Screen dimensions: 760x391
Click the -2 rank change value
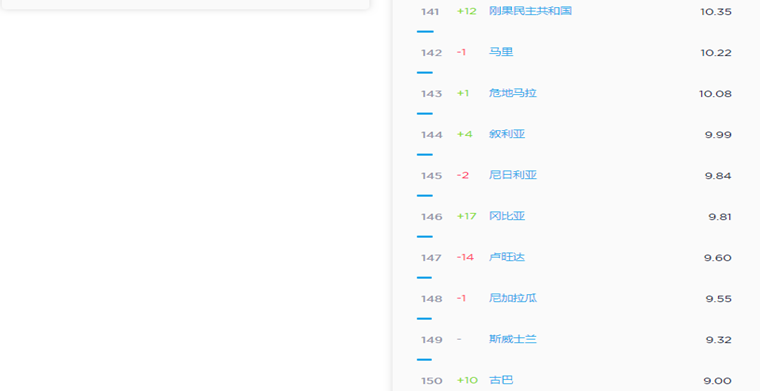[463, 175]
